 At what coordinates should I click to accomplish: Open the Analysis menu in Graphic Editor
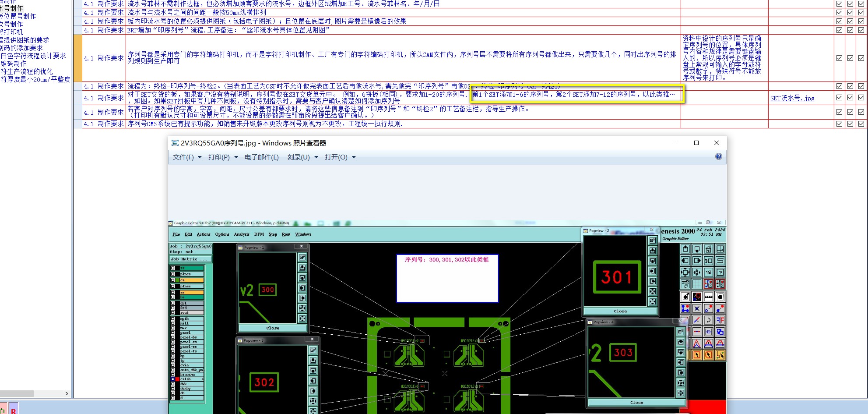pyautogui.click(x=242, y=234)
